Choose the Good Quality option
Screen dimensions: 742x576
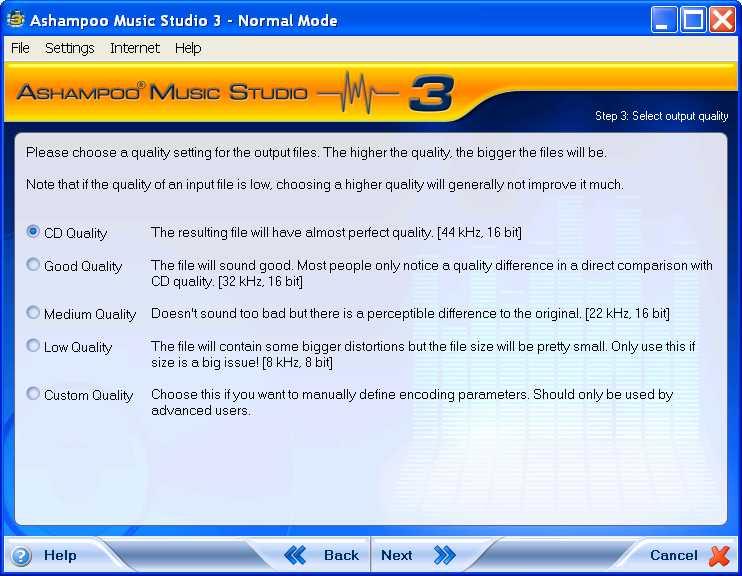tap(34, 265)
